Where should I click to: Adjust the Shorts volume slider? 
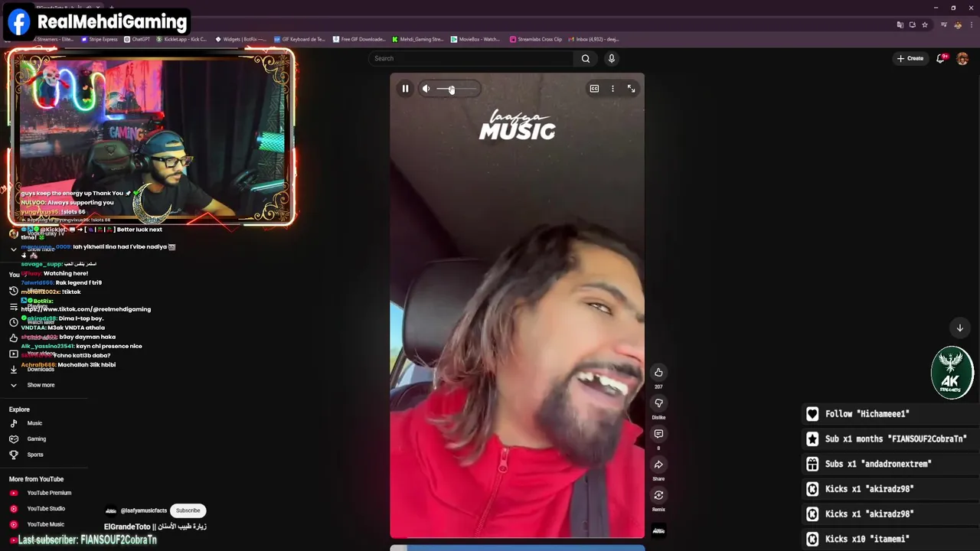[456, 89]
